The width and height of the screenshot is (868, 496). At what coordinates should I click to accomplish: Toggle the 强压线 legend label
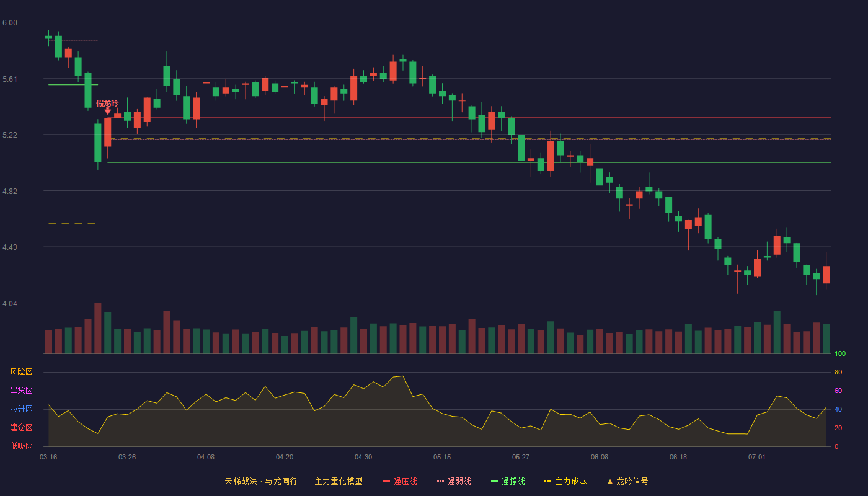(x=405, y=481)
